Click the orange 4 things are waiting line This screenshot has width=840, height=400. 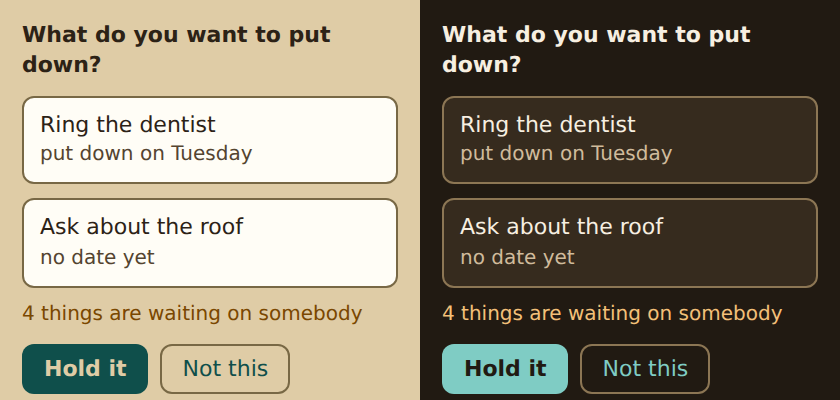click(x=612, y=313)
